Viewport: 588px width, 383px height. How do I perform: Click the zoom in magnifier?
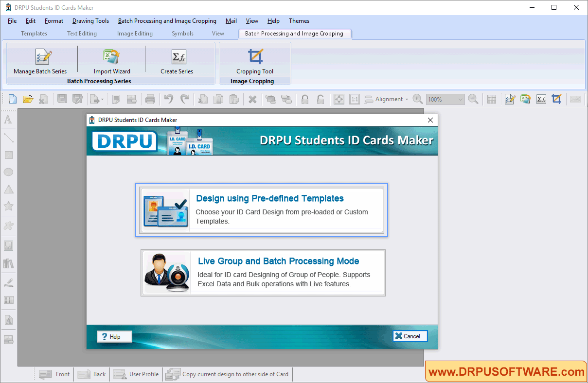point(417,99)
